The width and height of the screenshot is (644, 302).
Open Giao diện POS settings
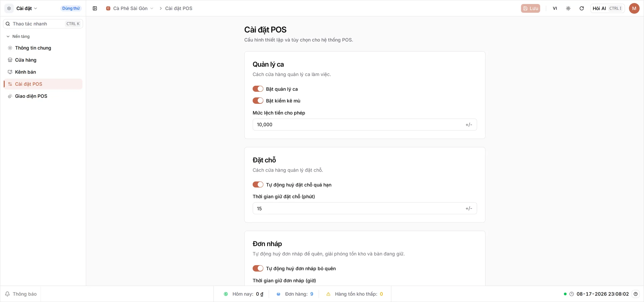coord(43,96)
